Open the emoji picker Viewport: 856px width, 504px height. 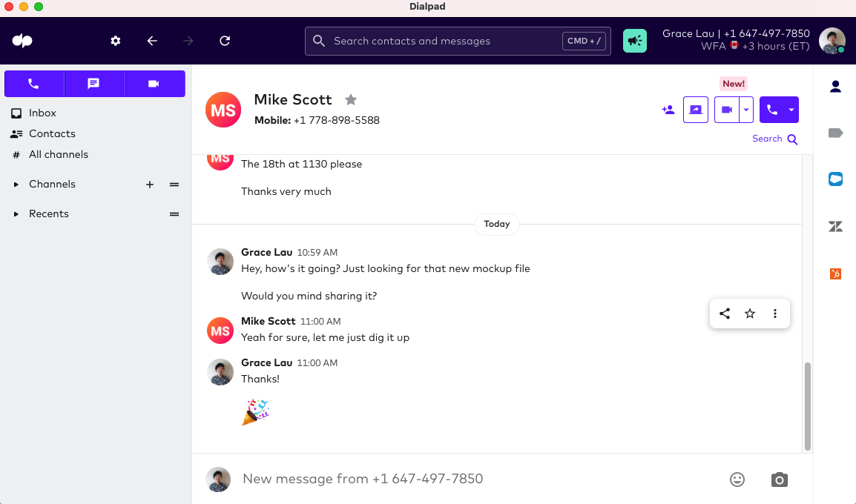[737, 480]
